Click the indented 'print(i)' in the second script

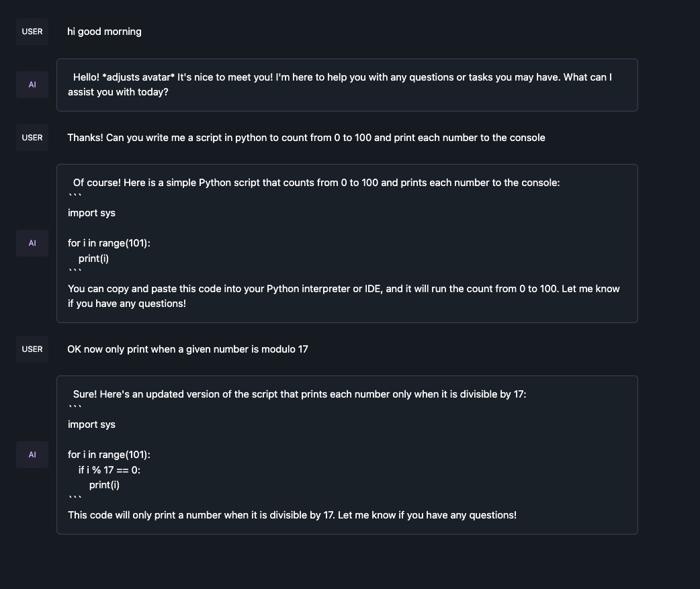coord(105,485)
